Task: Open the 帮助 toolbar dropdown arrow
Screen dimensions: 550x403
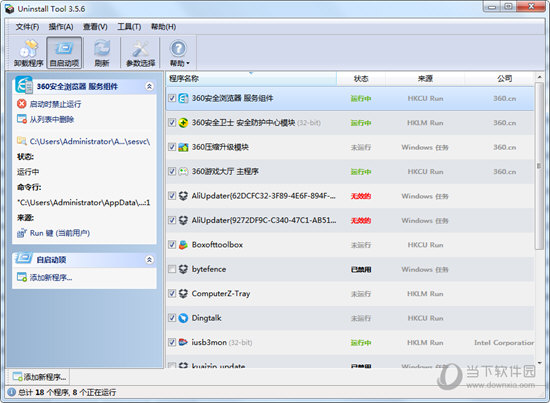Action: (188, 63)
